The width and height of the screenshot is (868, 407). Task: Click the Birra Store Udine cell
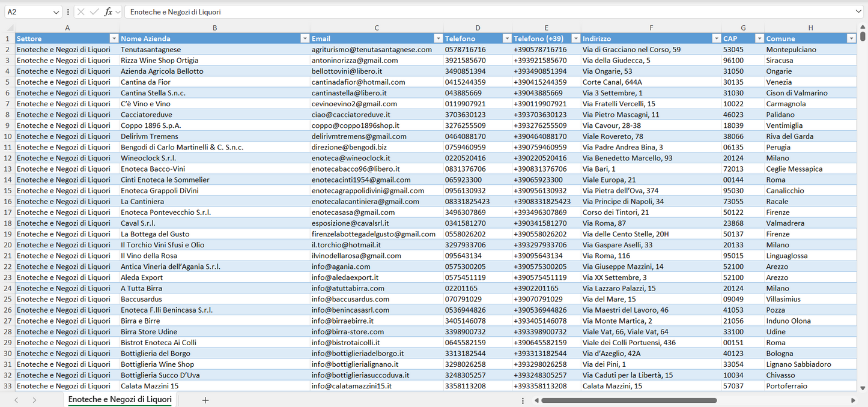tap(214, 331)
